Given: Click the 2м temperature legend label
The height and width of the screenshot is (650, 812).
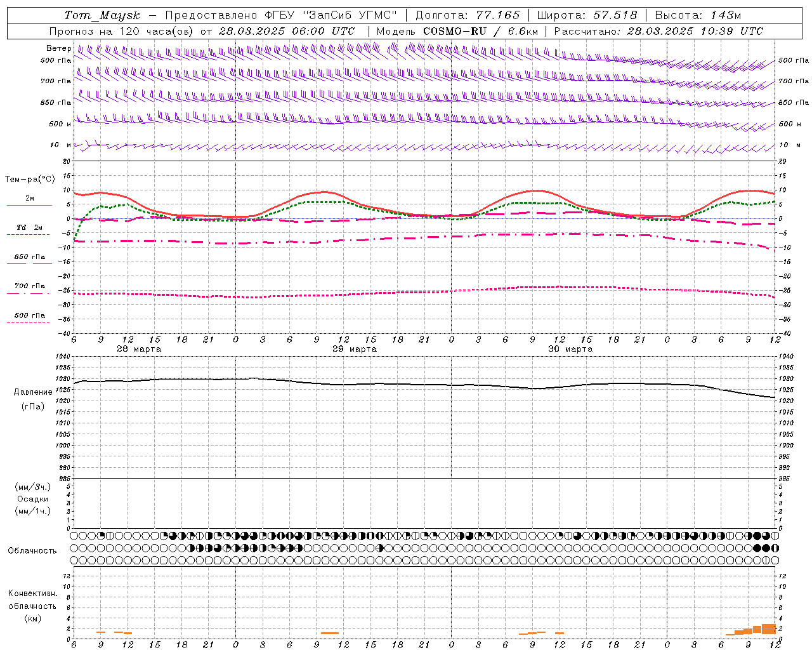Looking at the screenshot, I should click(30, 199).
